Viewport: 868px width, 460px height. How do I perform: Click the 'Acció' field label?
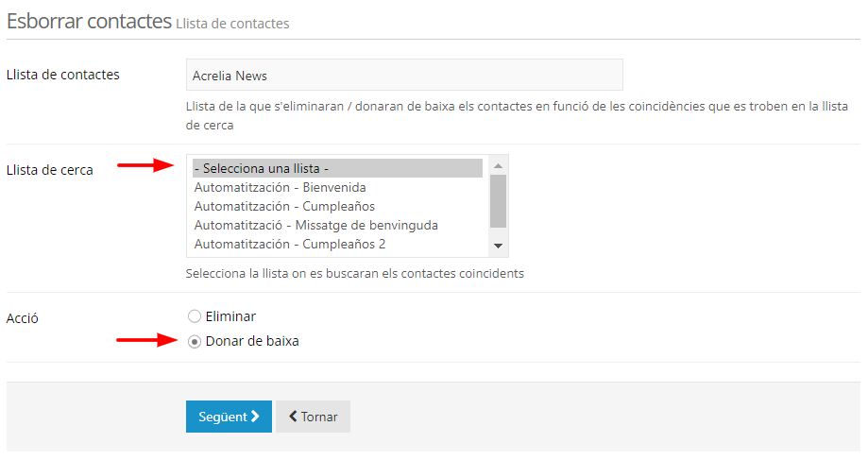[23, 318]
